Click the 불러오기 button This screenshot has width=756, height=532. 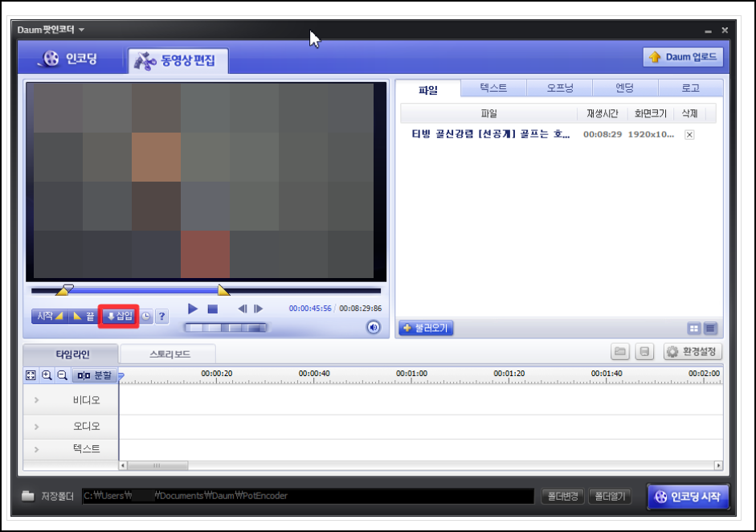(x=427, y=328)
